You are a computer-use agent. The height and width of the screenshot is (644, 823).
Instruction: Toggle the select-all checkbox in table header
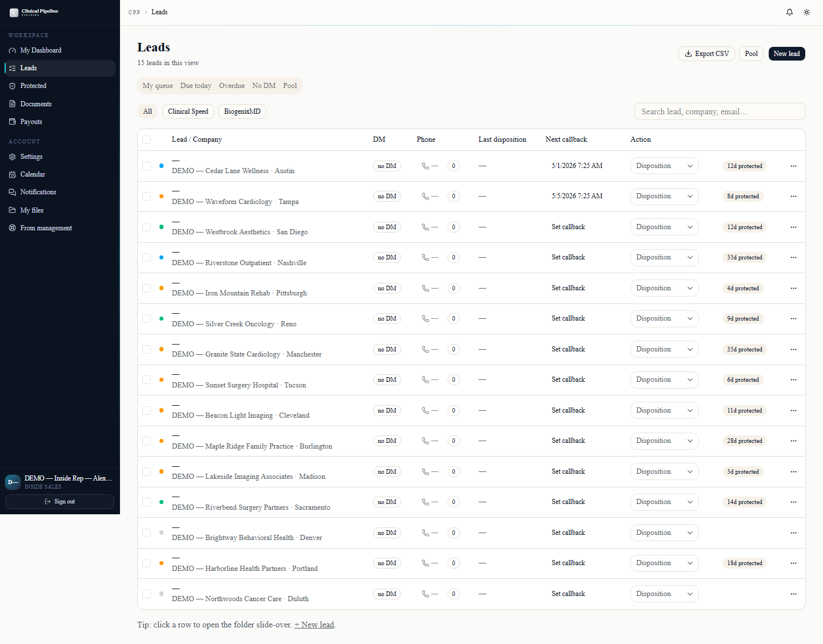pyautogui.click(x=147, y=139)
